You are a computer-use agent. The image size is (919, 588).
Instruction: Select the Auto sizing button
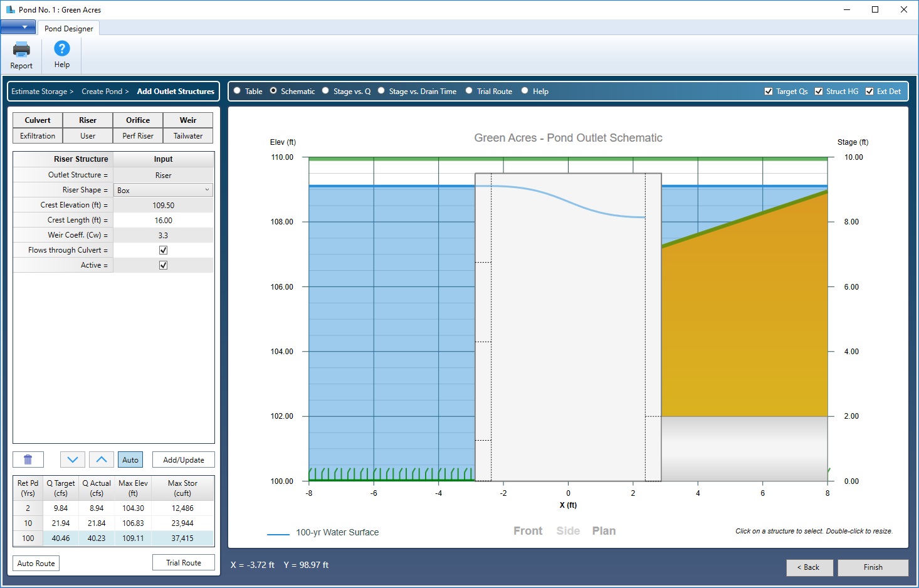[x=130, y=459]
